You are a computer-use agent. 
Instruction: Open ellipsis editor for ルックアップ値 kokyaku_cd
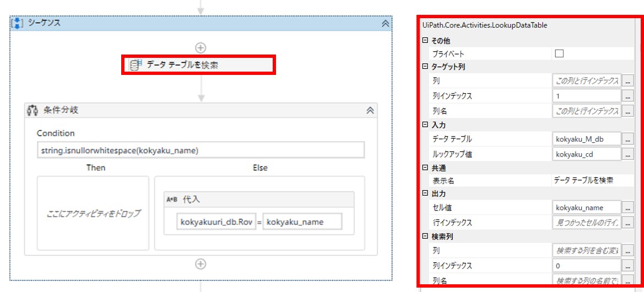pos(628,154)
